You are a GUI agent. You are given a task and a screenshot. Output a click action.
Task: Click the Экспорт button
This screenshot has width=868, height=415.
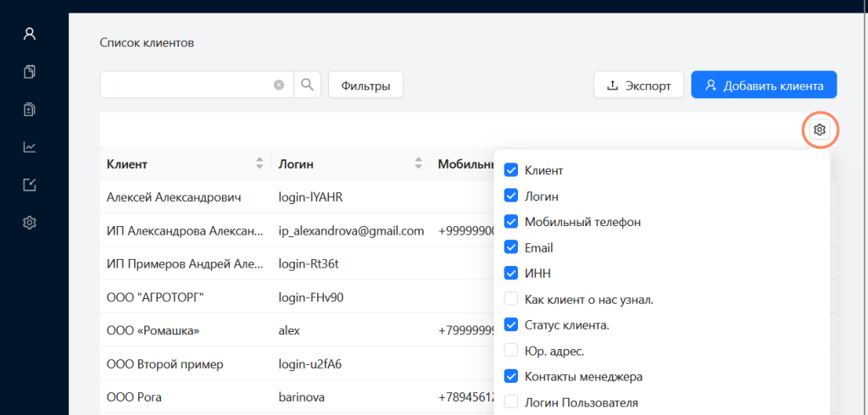coord(638,85)
